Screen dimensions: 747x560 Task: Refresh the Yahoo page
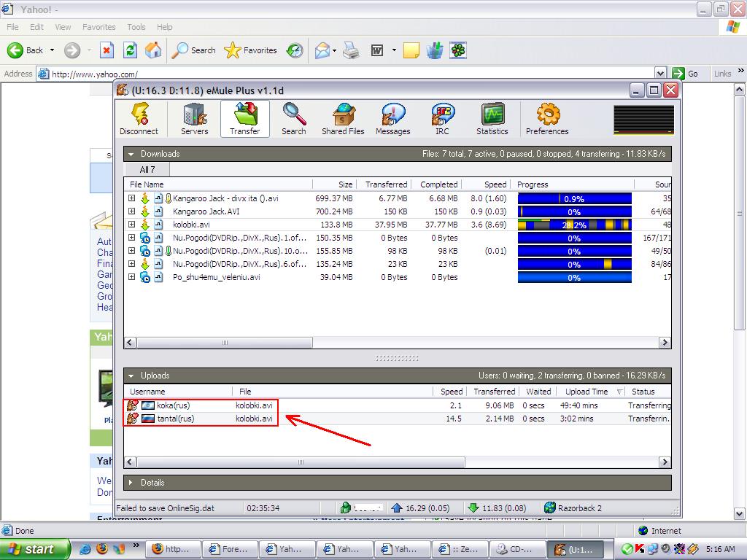130,50
